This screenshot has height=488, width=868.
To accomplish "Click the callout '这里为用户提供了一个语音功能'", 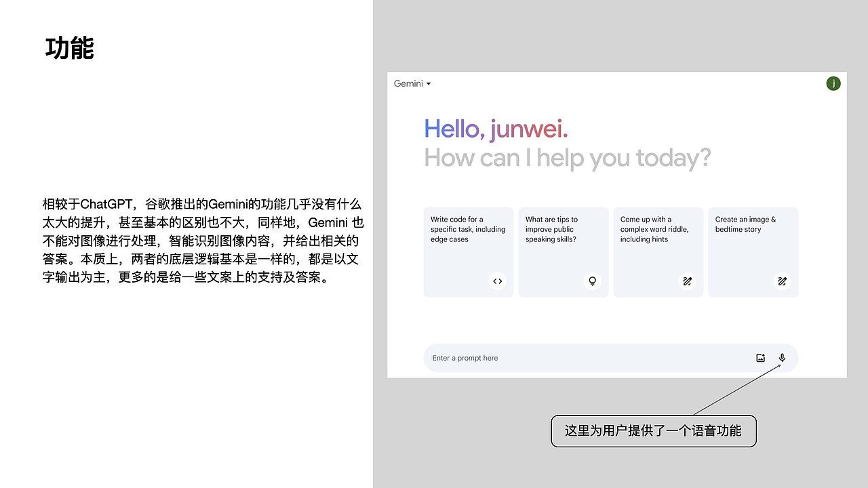I will [x=653, y=430].
